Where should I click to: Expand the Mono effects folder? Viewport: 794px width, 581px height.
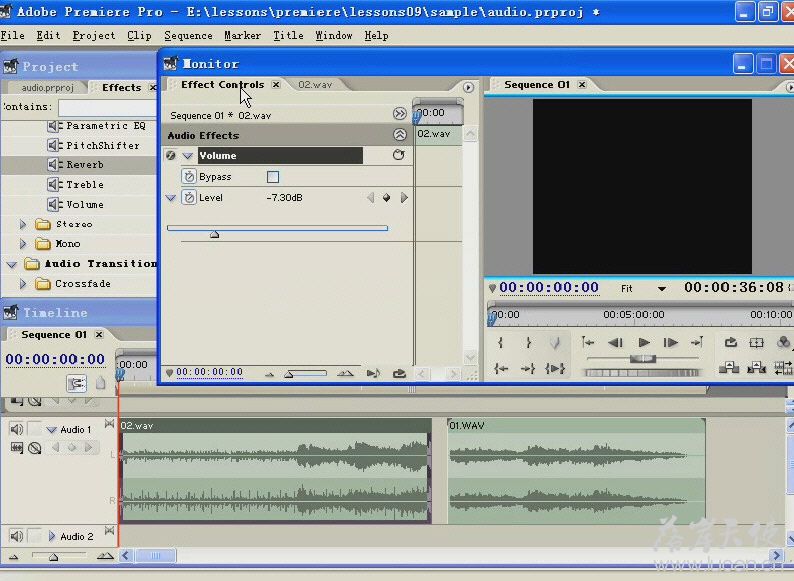23,244
